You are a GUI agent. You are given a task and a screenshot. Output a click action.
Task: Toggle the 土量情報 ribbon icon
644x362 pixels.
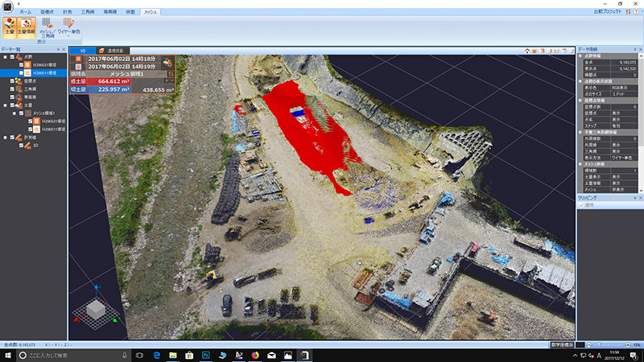[x=26, y=27]
